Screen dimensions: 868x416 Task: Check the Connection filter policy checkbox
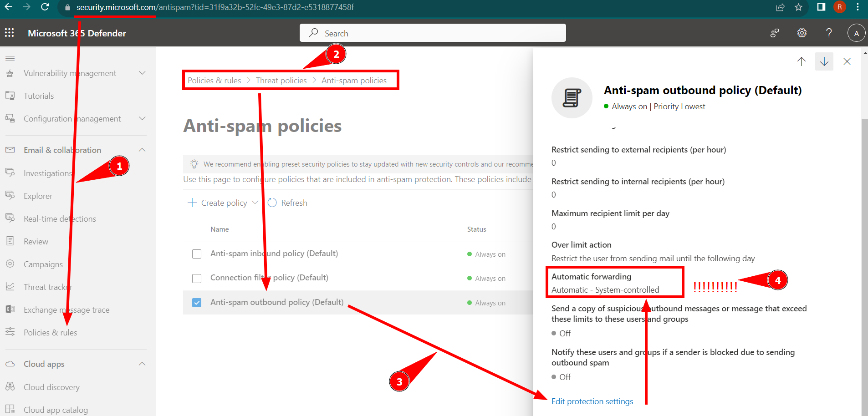coord(197,278)
